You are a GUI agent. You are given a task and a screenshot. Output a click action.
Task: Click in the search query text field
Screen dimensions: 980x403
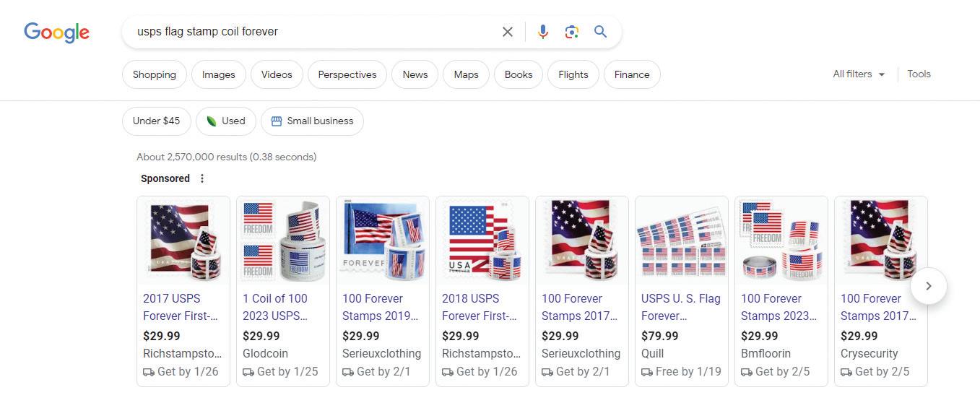(x=311, y=32)
